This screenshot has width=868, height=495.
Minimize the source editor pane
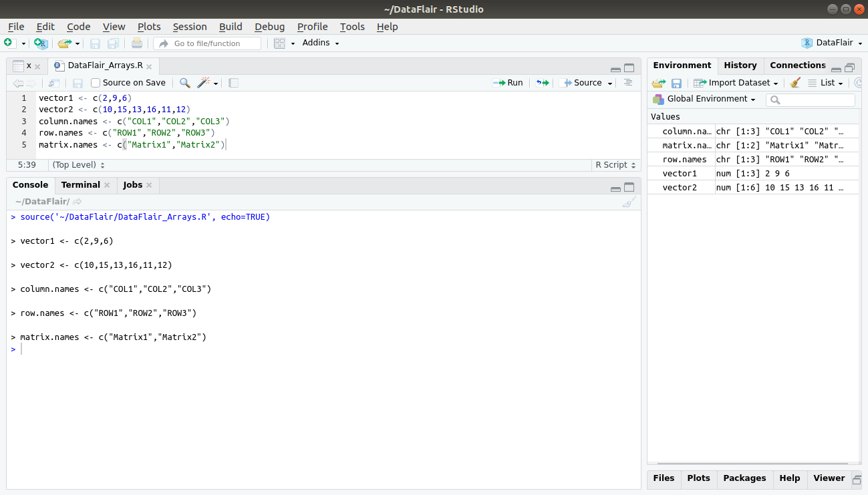tap(615, 69)
